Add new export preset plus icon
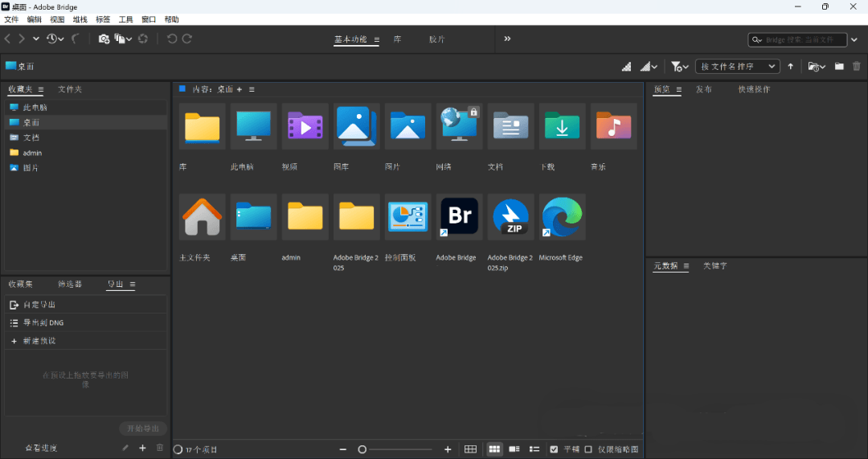Screen dimensions: 868x459 point(142,448)
